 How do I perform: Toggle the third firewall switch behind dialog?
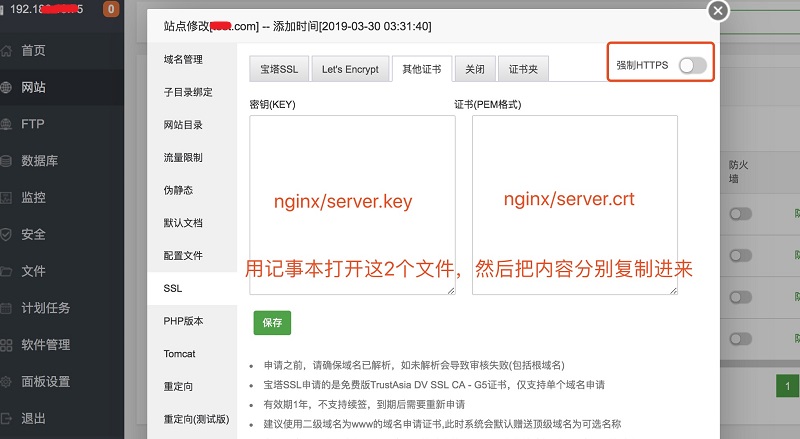pos(740,297)
